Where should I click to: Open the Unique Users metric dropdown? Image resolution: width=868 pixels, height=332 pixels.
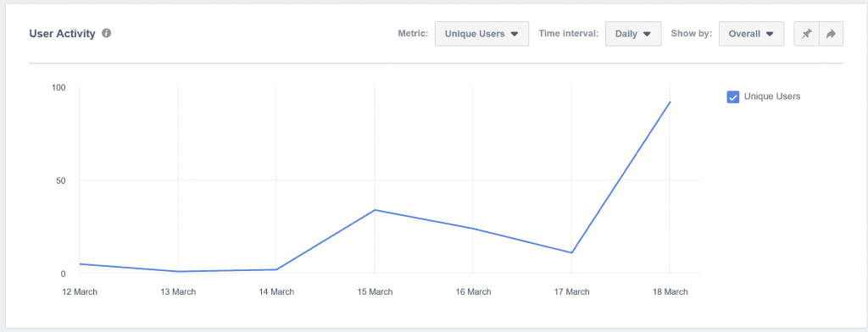pyautogui.click(x=481, y=34)
